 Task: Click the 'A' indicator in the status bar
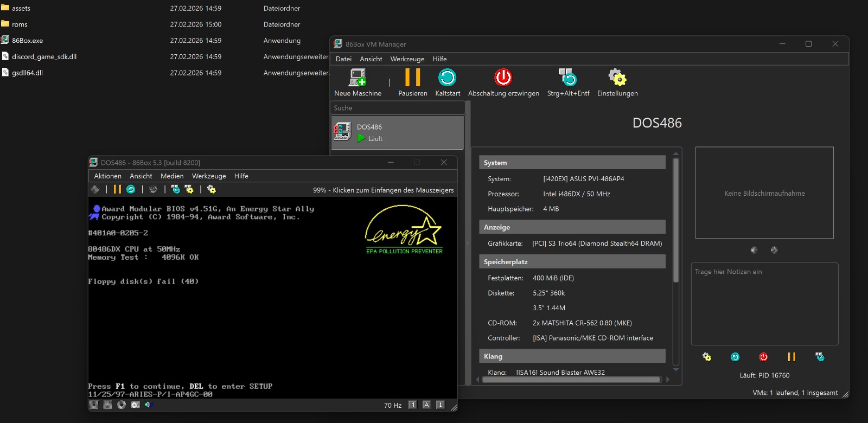(x=426, y=405)
